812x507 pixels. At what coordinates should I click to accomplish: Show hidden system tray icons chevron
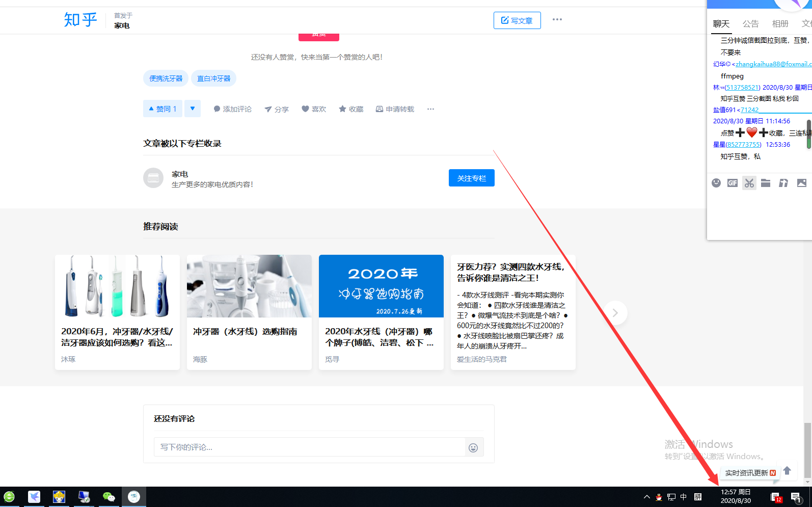click(647, 497)
